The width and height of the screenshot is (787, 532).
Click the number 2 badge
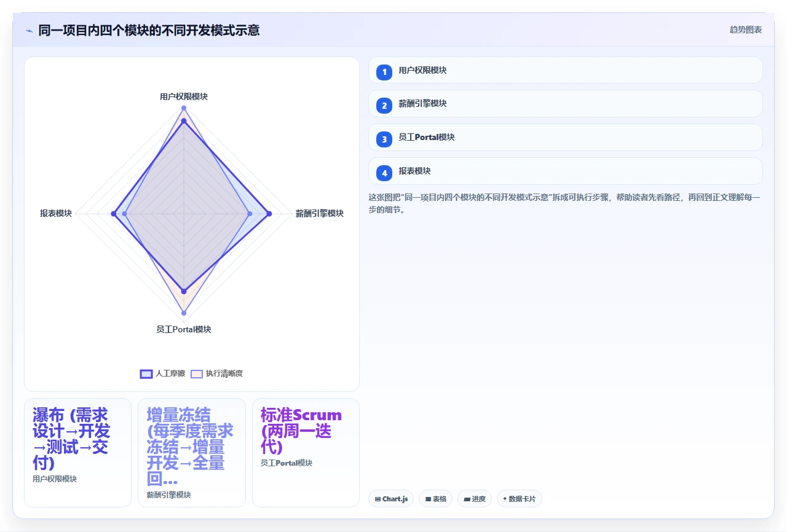(x=384, y=106)
